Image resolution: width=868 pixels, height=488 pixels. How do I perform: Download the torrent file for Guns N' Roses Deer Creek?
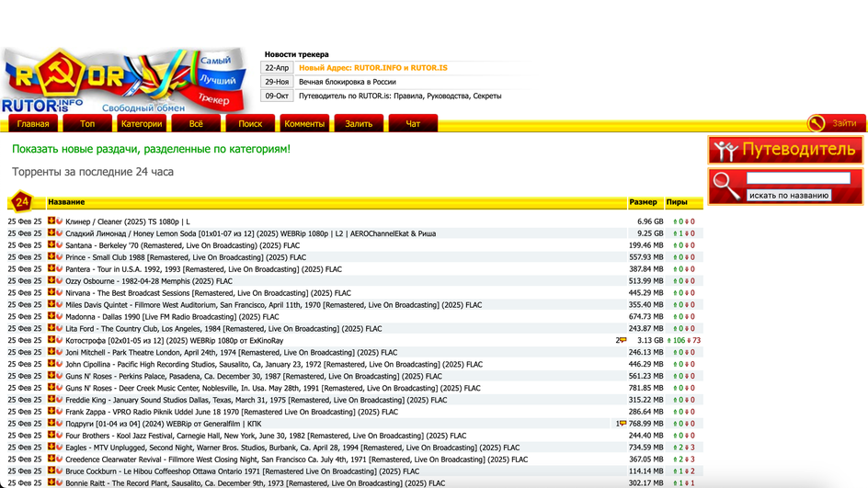tap(51, 387)
